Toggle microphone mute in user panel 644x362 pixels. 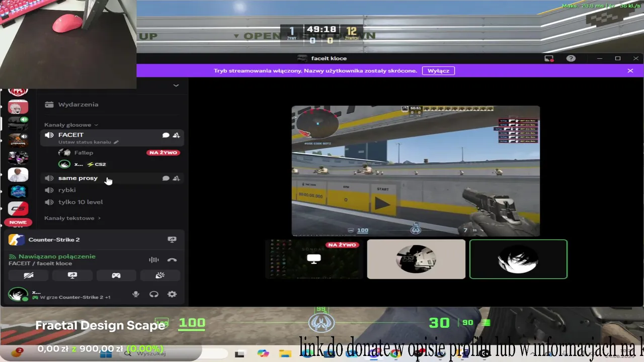coord(135,294)
